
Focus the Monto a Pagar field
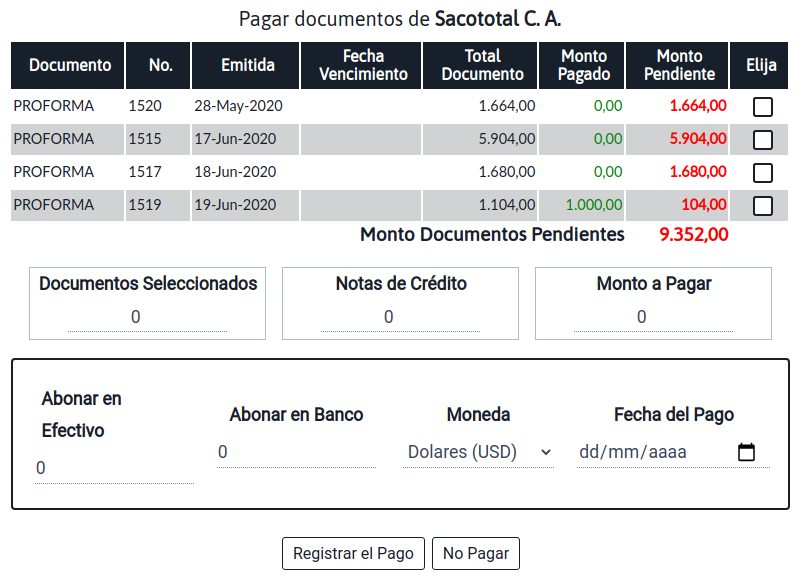click(653, 317)
